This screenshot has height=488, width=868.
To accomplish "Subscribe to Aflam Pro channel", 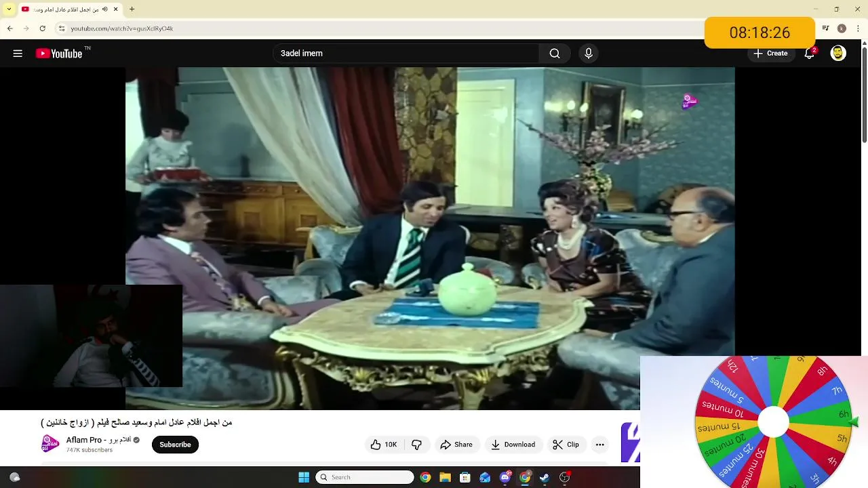I will 175,445.
